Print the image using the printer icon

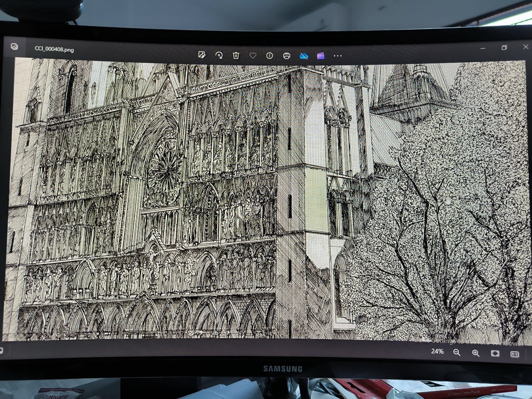(x=286, y=56)
